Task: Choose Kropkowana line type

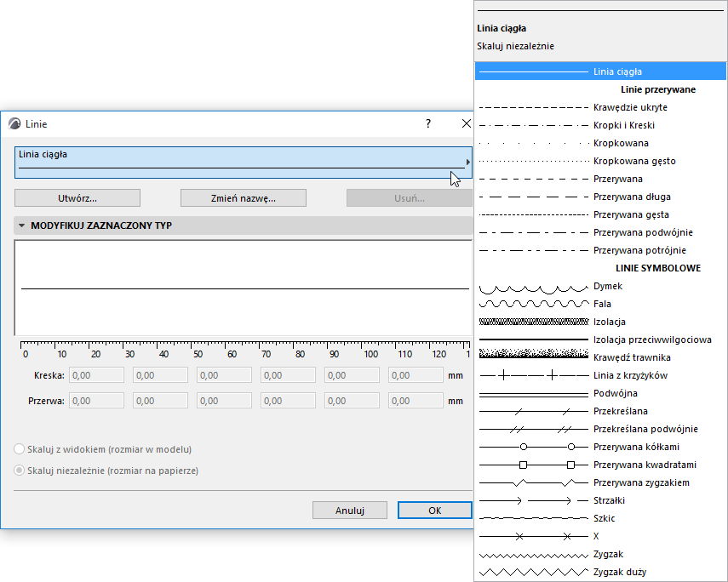Action: pos(600,143)
